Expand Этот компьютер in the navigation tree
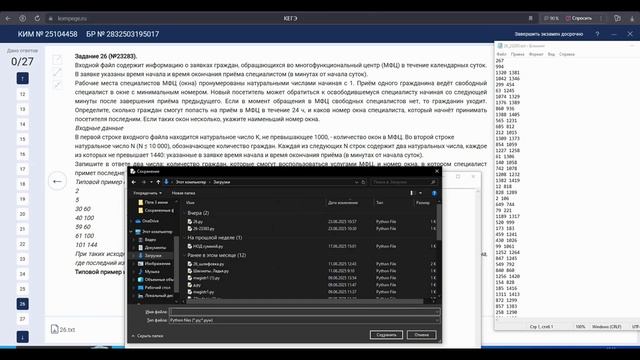Viewport: 640px width, 360px height. (131, 231)
